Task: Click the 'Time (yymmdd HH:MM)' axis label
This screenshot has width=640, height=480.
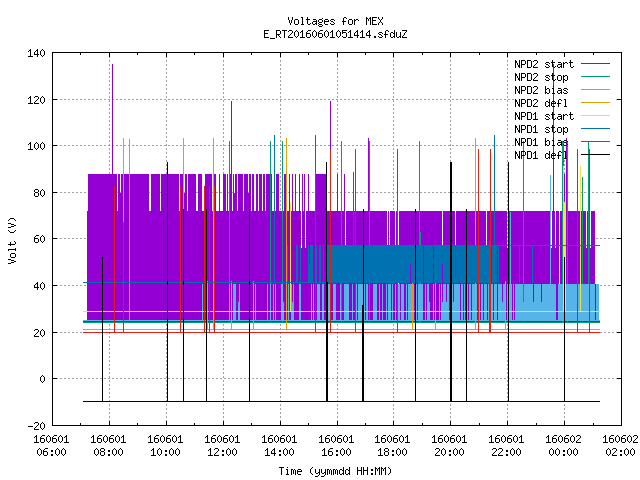Action: coord(335,471)
